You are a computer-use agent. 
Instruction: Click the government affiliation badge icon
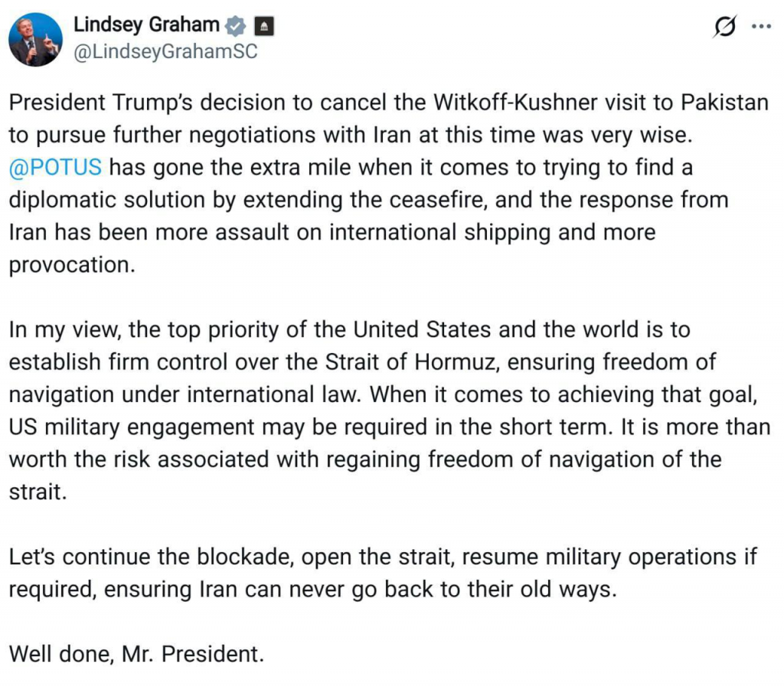(x=263, y=26)
